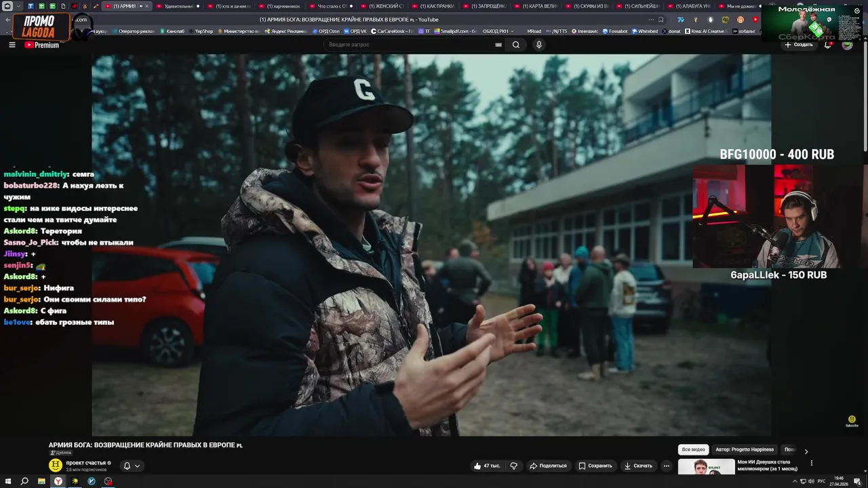Open File Explorer from taskbar
868x488 pixels.
pyautogui.click(x=41, y=481)
